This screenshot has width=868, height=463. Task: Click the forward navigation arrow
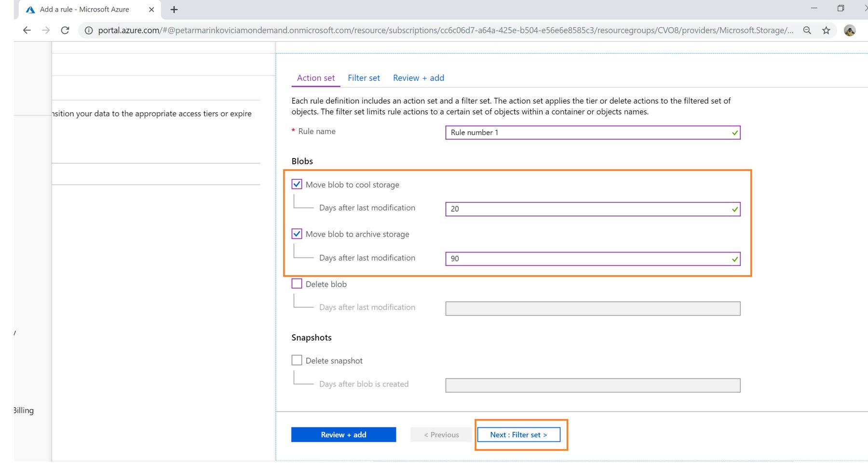pyautogui.click(x=46, y=30)
